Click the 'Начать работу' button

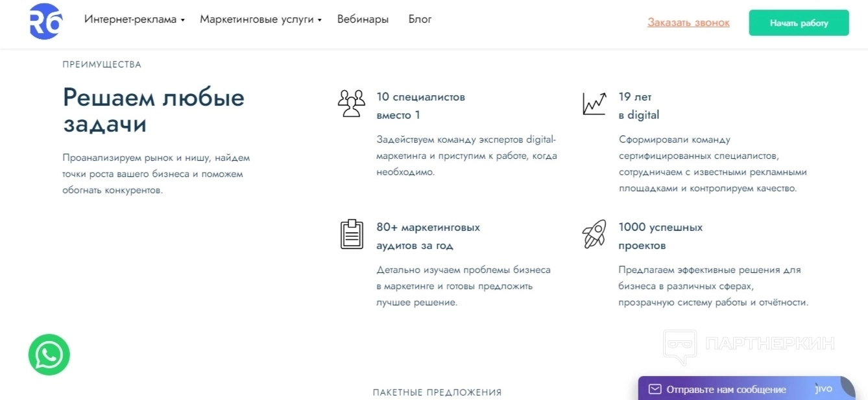pos(799,23)
